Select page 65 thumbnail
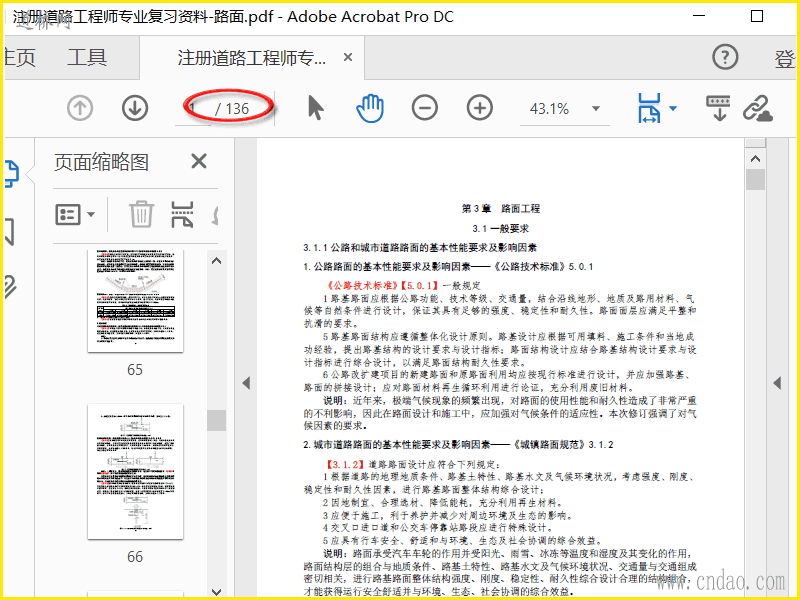 click(135, 301)
